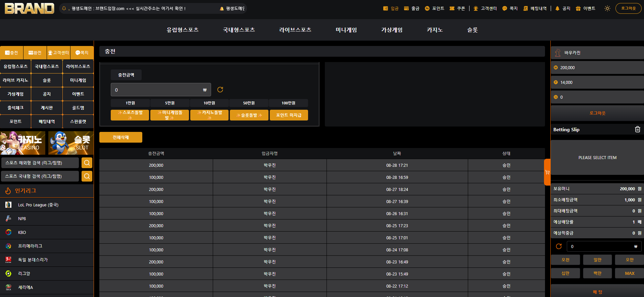Image resolution: width=644 pixels, height=297 pixels.
Task: Open the orange cart side tab
Action: point(547,172)
